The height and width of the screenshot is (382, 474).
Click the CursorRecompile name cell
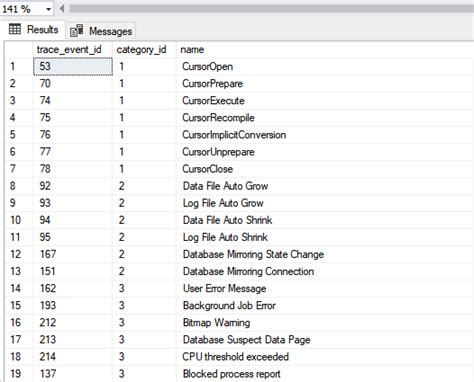click(325, 118)
